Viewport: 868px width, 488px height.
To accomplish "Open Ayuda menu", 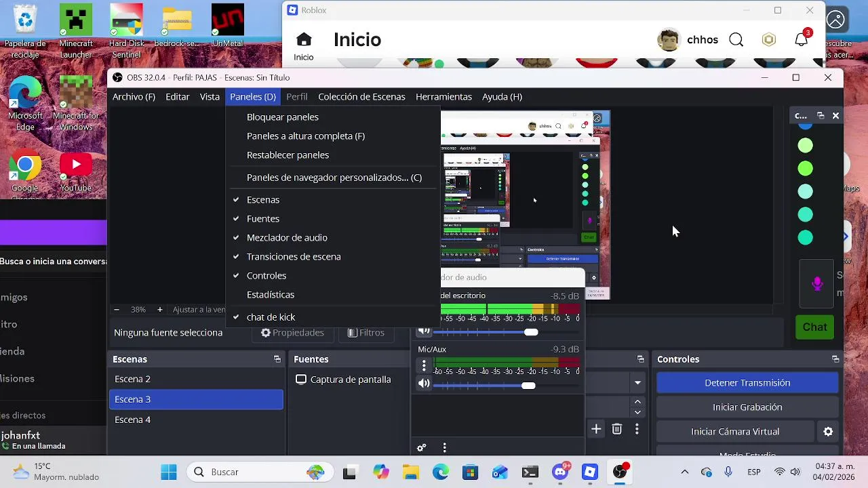I will (502, 97).
